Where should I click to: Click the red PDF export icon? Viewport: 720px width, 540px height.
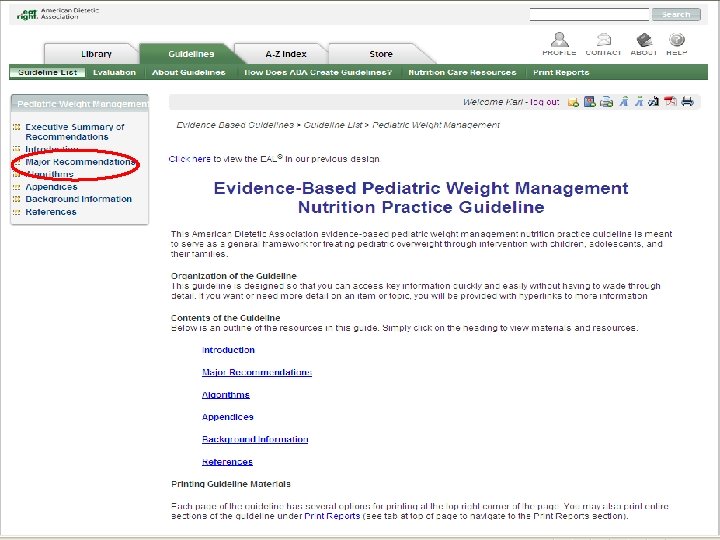670,101
